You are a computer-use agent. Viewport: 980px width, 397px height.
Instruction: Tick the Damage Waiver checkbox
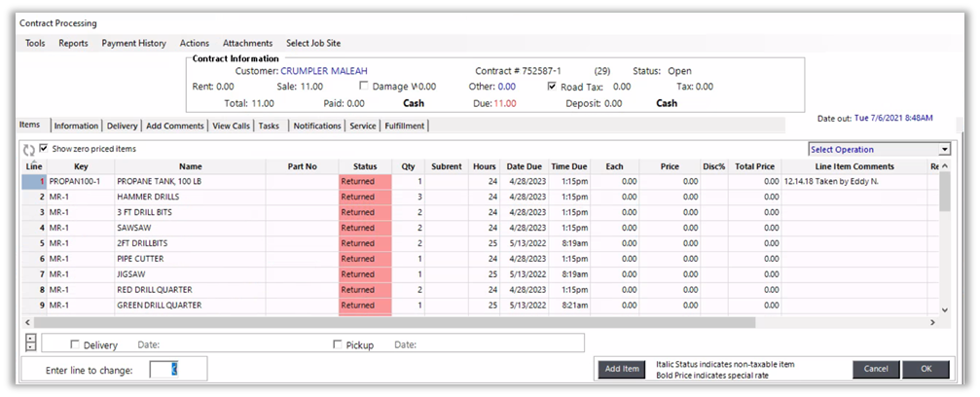pyautogui.click(x=364, y=86)
